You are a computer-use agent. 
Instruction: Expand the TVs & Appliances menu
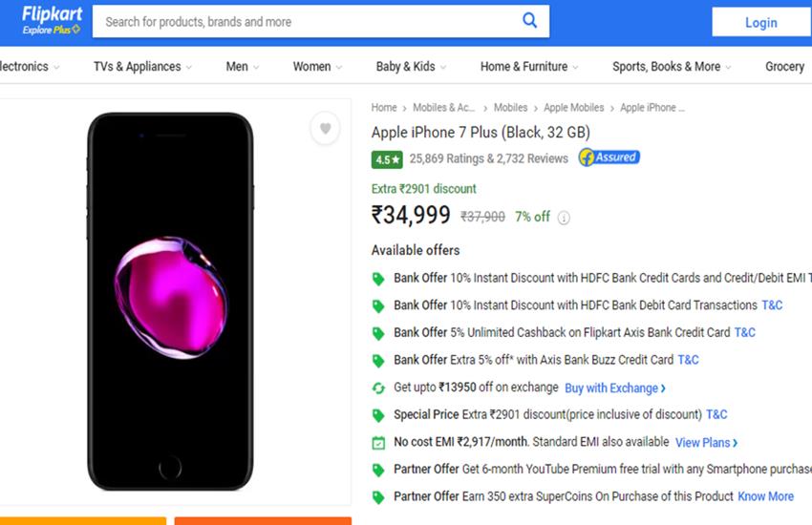(141, 67)
